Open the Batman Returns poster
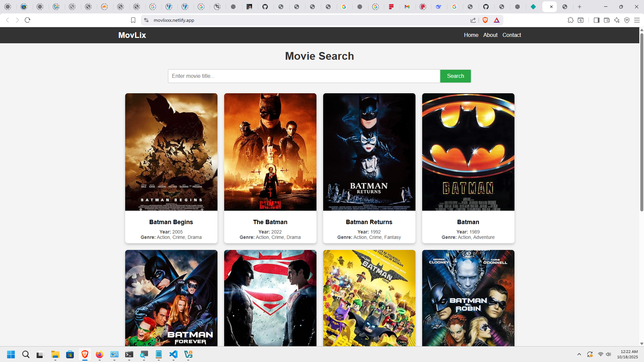Viewport: 644px width, 362px height. pyautogui.click(x=369, y=152)
